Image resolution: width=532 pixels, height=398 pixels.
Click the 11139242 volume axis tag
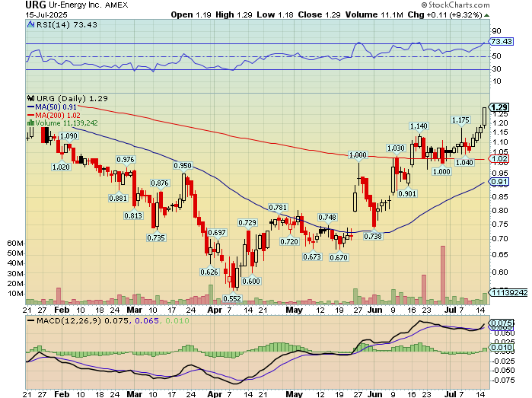pyautogui.click(x=508, y=292)
